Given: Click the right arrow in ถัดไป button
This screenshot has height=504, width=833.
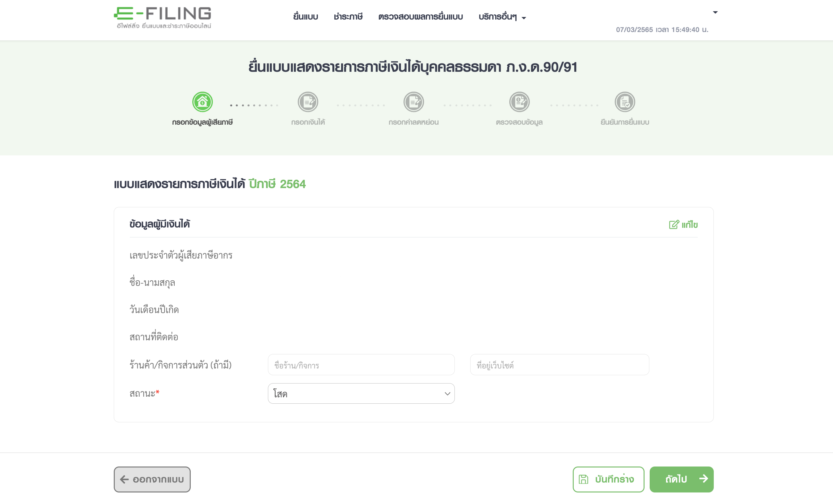Looking at the screenshot, I should pos(704,479).
